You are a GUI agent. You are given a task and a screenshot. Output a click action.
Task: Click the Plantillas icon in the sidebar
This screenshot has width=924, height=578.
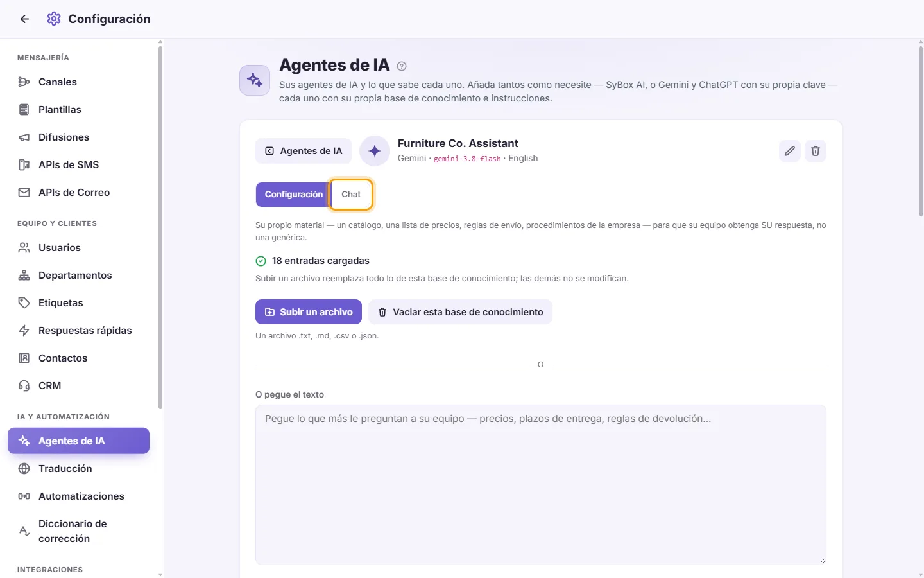coord(24,110)
